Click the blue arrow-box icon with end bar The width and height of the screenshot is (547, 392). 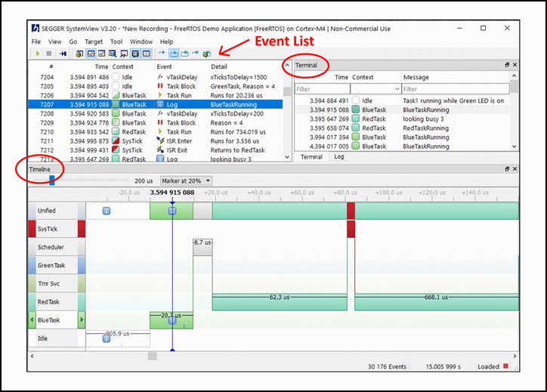[184, 54]
